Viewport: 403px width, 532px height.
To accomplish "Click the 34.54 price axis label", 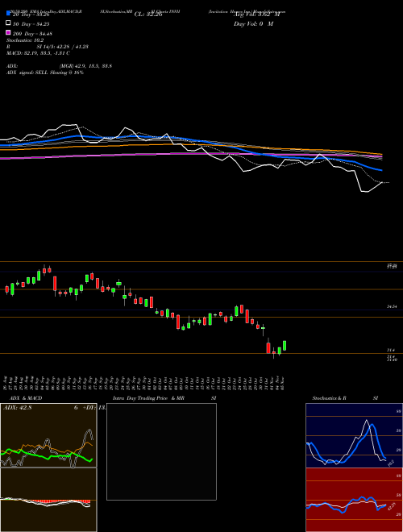I will pos(392,306).
